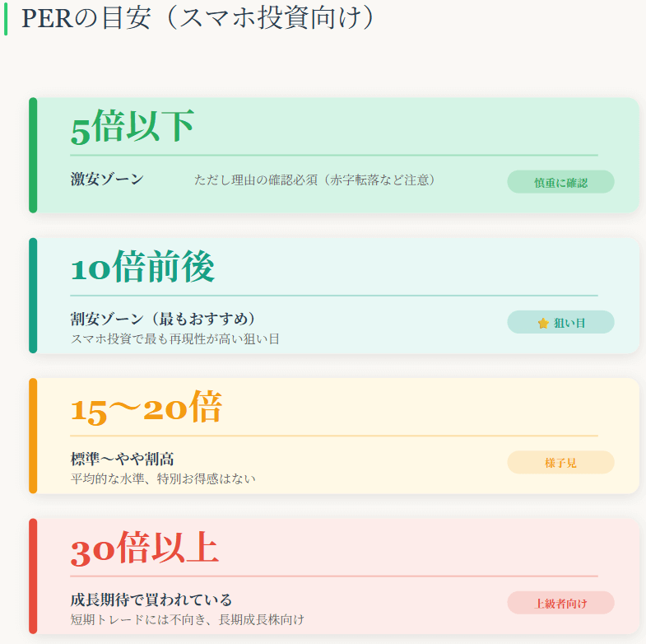Select the 30倍以上 heading
This screenshot has width=646, height=644.
point(144,548)
